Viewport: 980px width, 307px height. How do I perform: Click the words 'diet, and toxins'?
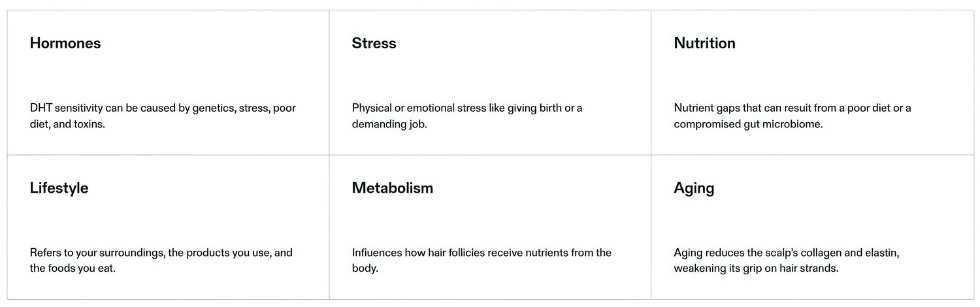point(67,124)
